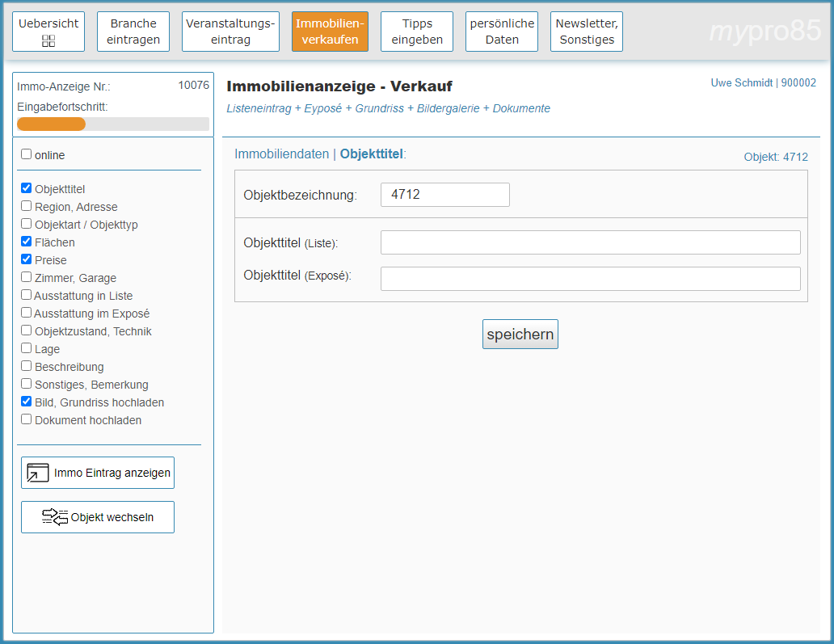Viewport: 834px width, 644px height.
Task: Switch to Veranstaltungseintrag tab
Action: click(x=230, y=32)
